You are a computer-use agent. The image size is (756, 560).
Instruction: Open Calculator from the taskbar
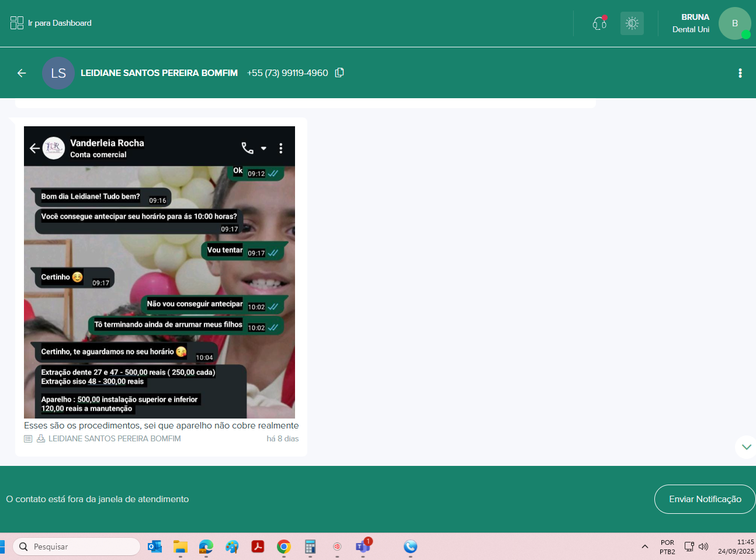[x=310, y=547]
